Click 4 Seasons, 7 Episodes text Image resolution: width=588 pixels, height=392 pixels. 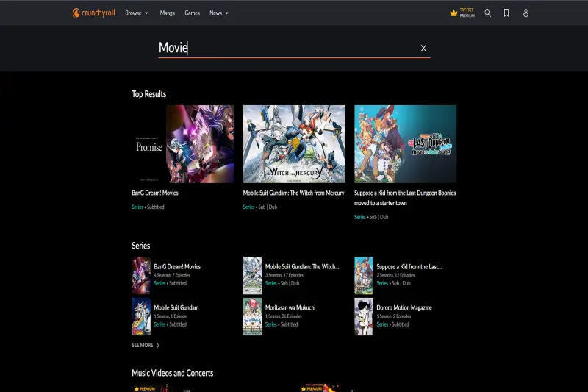pyautogui.click(x=172, y=275)
